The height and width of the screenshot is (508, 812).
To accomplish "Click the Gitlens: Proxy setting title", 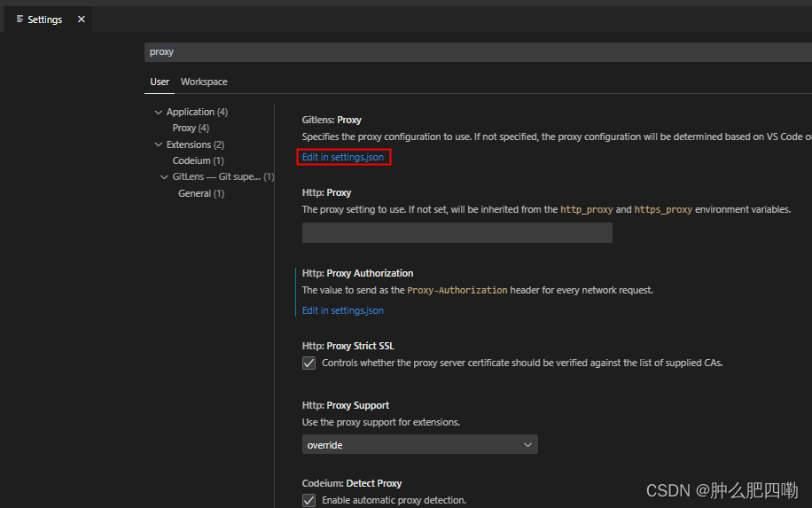I will click(332, 120).
